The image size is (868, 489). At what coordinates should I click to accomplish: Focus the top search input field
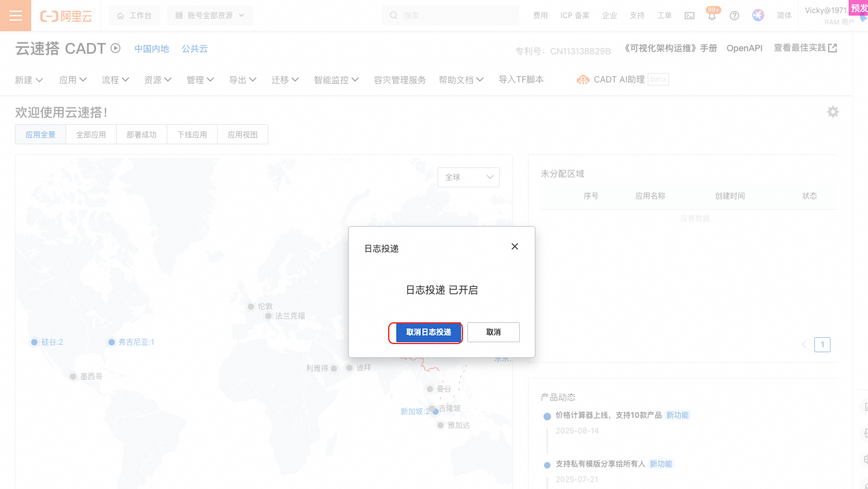pos(451,16)
